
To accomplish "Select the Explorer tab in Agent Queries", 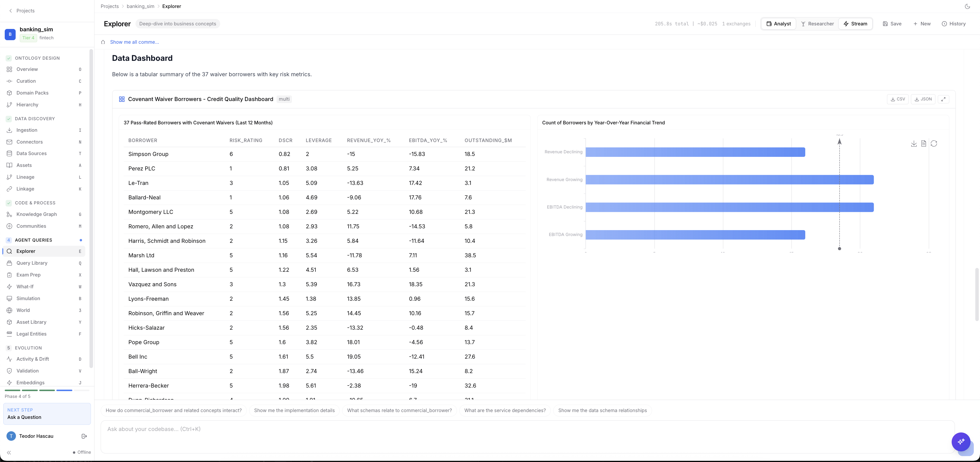I will [26, 251].
